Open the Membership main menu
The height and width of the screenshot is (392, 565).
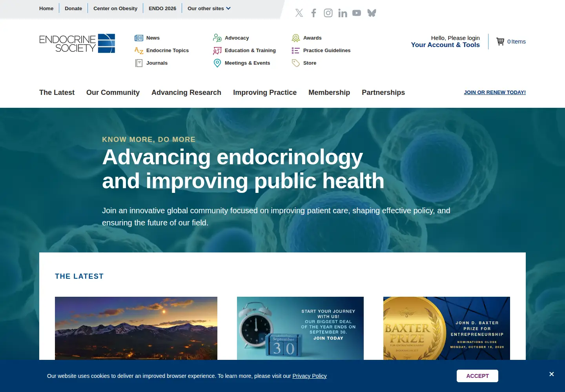pos(329,93)
